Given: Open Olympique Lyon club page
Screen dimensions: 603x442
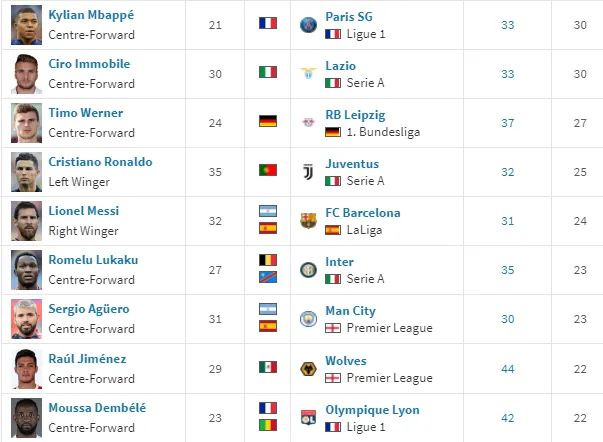Looking at the screenshot, I should [x=372, y=410].
